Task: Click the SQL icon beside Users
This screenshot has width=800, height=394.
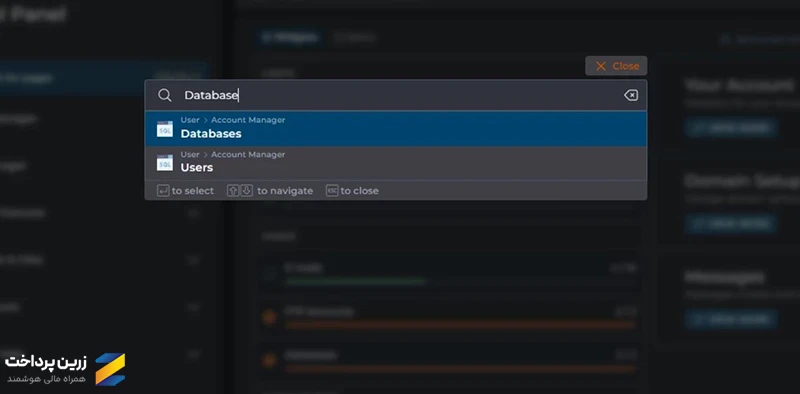Action: tap(165, 163)
